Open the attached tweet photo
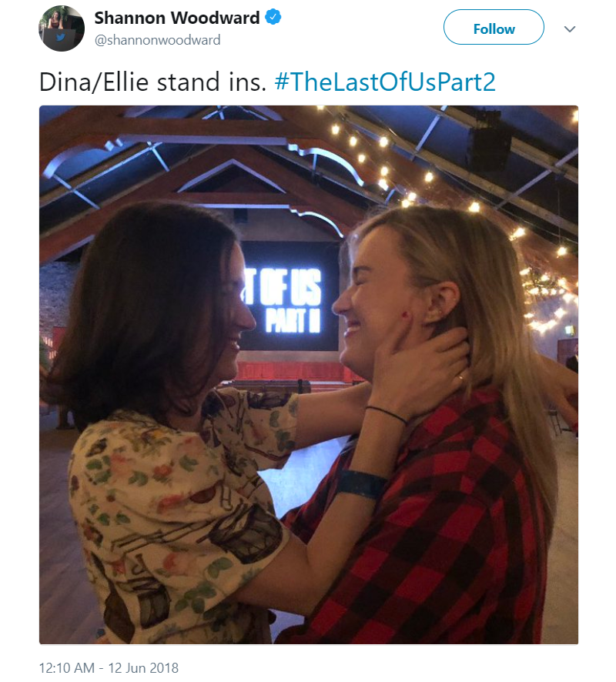The width and height of the screenshot is (616, 682). 309,375
